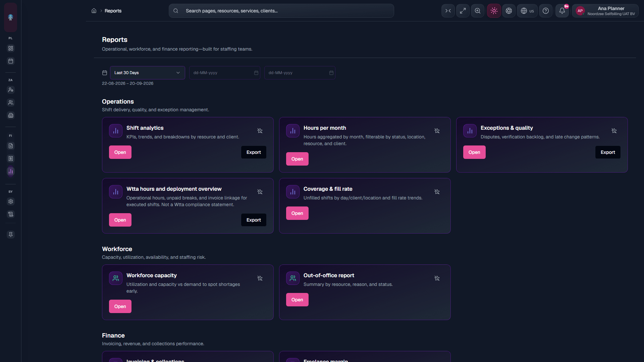The width and height of the screenshot is (644, 362).
Task: Click the zoom in magnifier icon
Action: tap(478, 11)
